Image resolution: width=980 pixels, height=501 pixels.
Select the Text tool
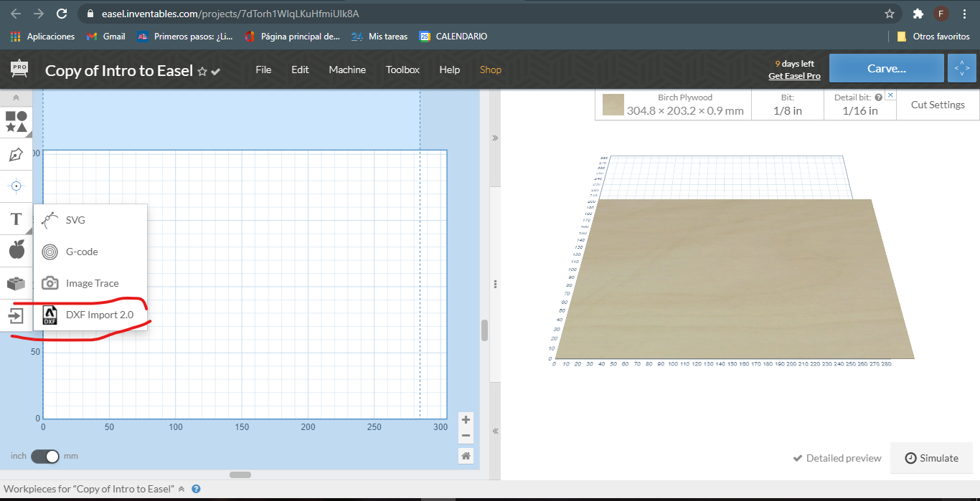[16, 219]
